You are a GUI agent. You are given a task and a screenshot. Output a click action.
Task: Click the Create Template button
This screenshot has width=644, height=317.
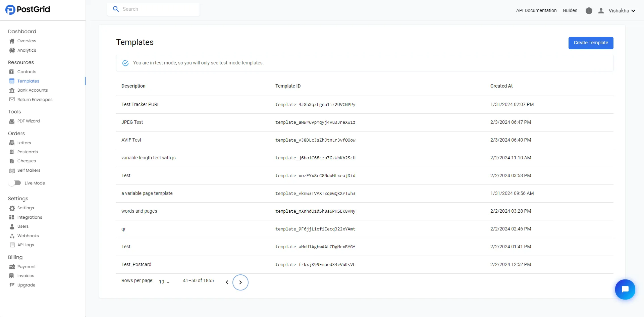[591, 43]
